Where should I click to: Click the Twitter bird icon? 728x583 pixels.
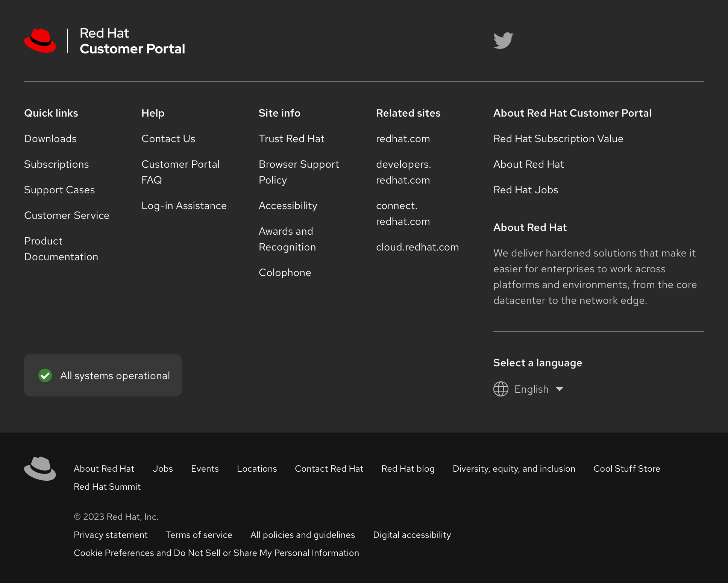coord(503,41)
